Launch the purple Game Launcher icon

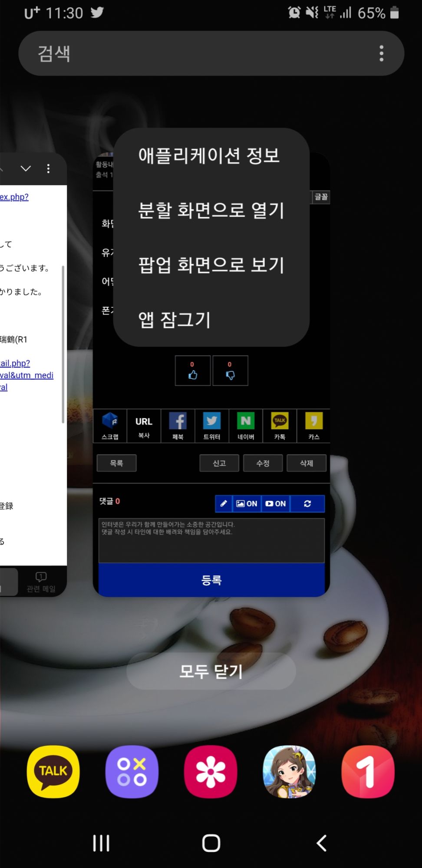132,772
